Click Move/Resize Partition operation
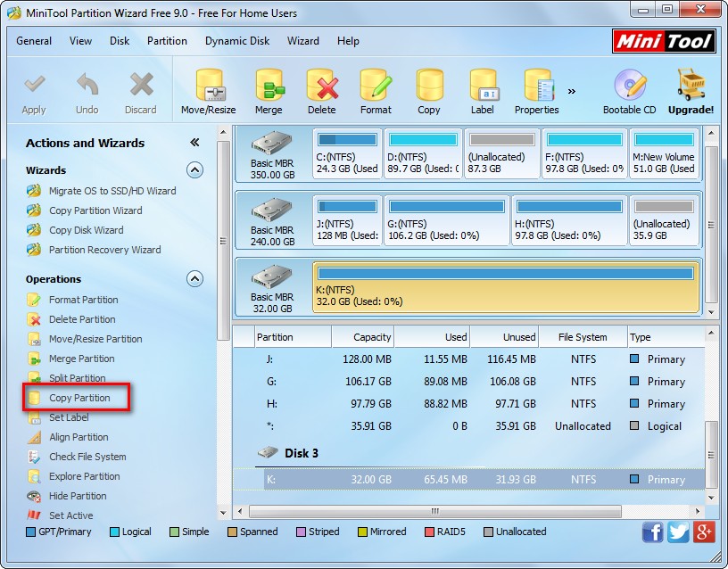Screen dimensions: 728x569 pos(85,339)
